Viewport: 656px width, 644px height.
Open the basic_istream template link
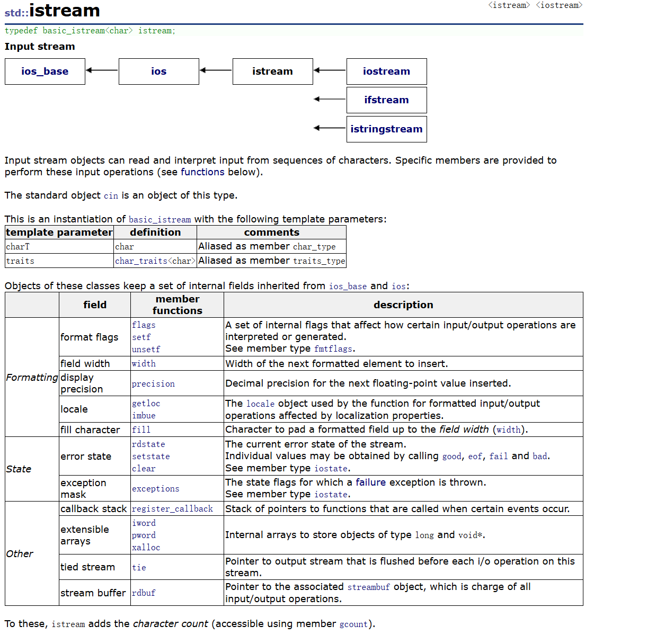[159, 220]
